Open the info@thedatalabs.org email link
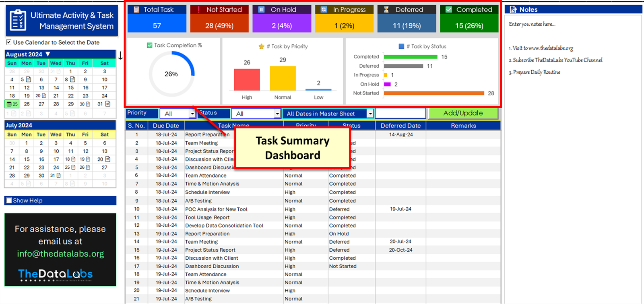 60,254
